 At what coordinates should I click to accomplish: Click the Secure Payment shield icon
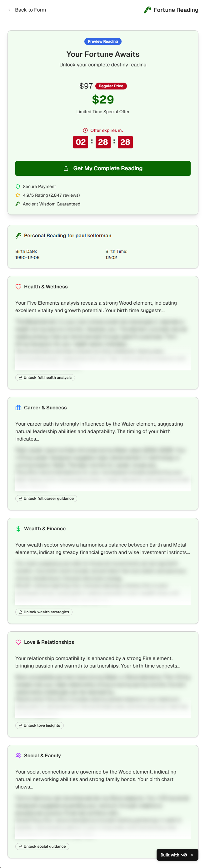click(18, 186)
